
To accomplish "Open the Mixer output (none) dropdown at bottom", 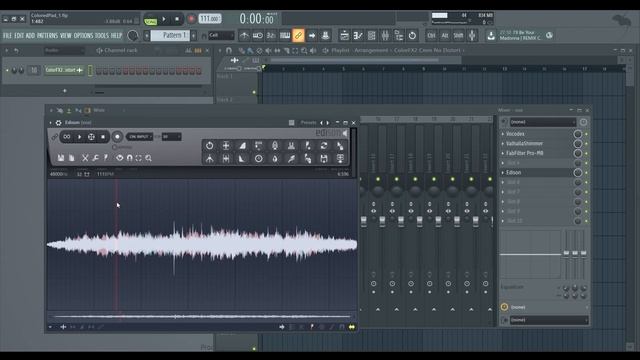I will click(x=548, y=320).
